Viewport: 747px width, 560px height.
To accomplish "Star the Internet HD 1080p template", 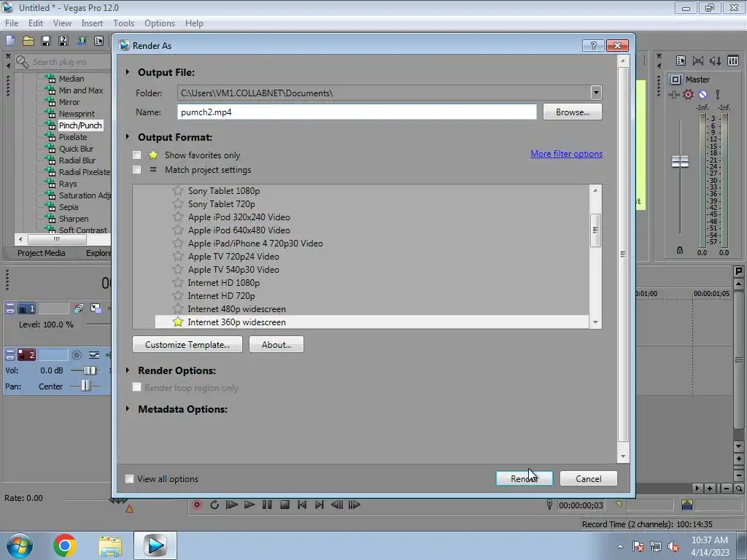I will [x=178, y=282].
